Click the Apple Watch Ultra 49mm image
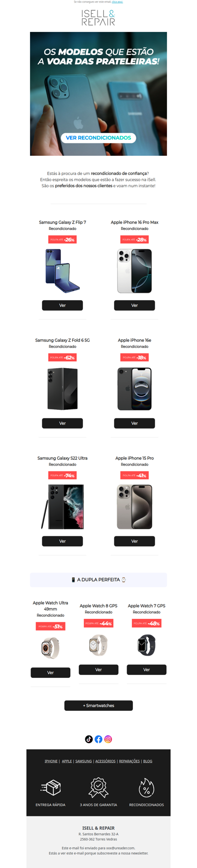197x868 pixels. click(50, 648)
